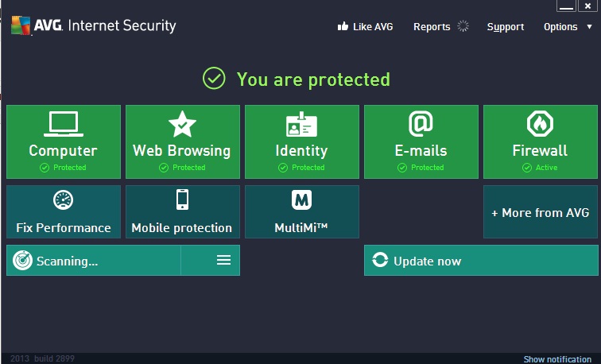
Task: Click the Fix Performance label
Action: point(64,228)
